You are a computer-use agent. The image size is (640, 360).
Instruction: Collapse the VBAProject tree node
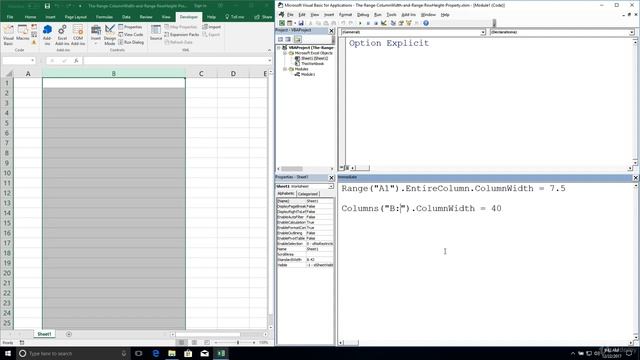tap(279, 48)
